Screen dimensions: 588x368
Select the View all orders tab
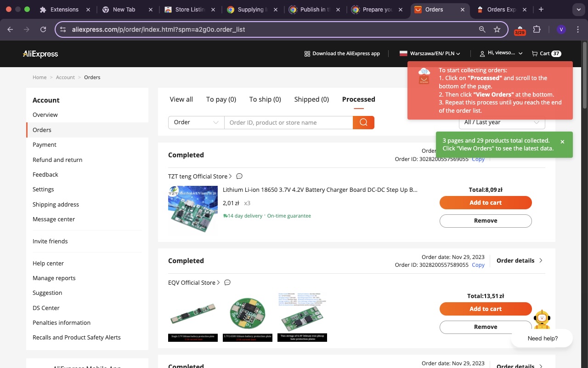click(181, 99)
